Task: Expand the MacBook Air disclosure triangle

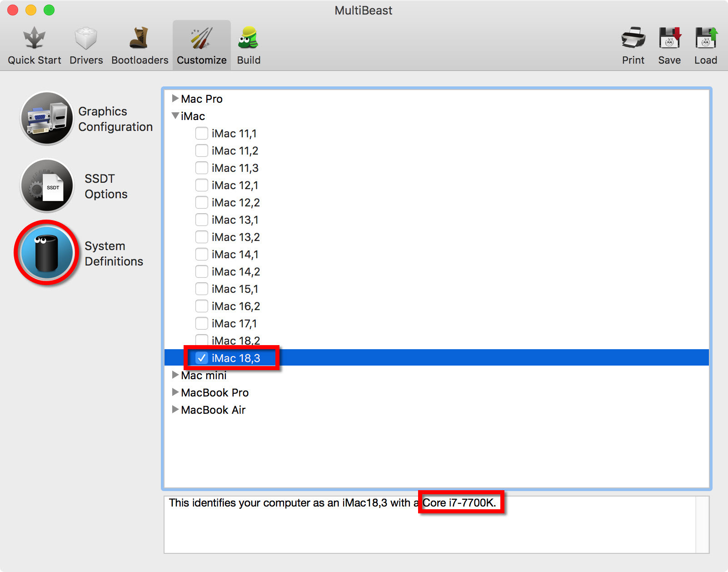Action: pos(175,409)
